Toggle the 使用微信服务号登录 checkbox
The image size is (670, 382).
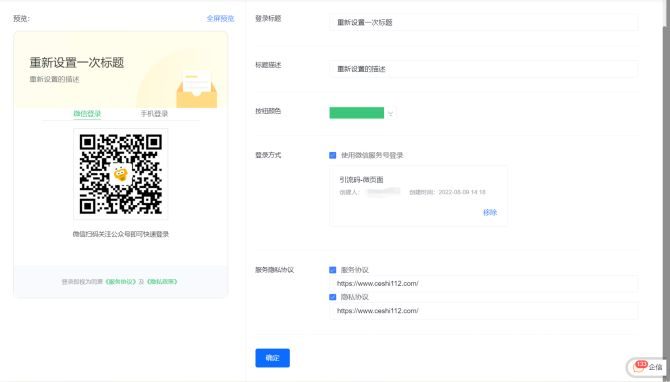coord(332,155)
